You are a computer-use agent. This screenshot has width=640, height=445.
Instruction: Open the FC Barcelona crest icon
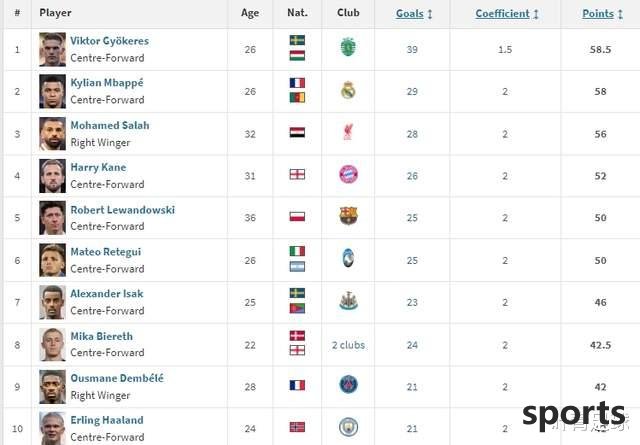click(x=349, y=216)
